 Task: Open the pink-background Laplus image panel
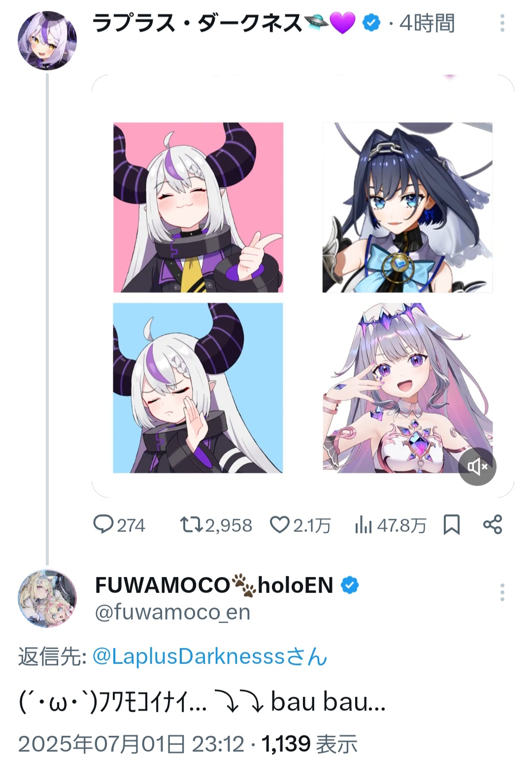pos(198,208)
